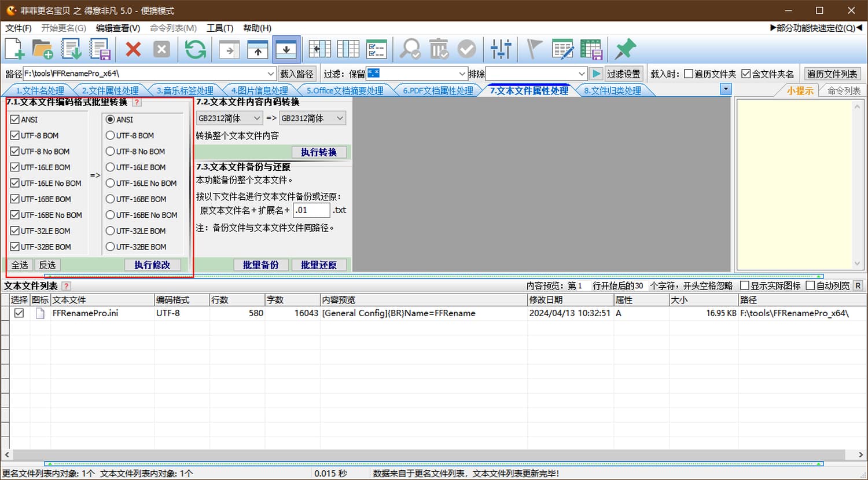Image resolution: width=868 pixels, height=480 pixels.
Task: Click the add new file icon
Action: click(x=15, y=49)
